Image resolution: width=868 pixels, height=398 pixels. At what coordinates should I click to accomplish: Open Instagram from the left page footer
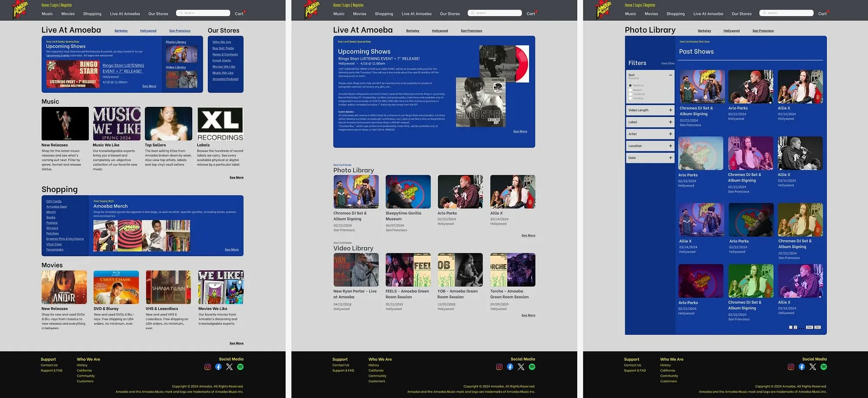coord(207,367)
